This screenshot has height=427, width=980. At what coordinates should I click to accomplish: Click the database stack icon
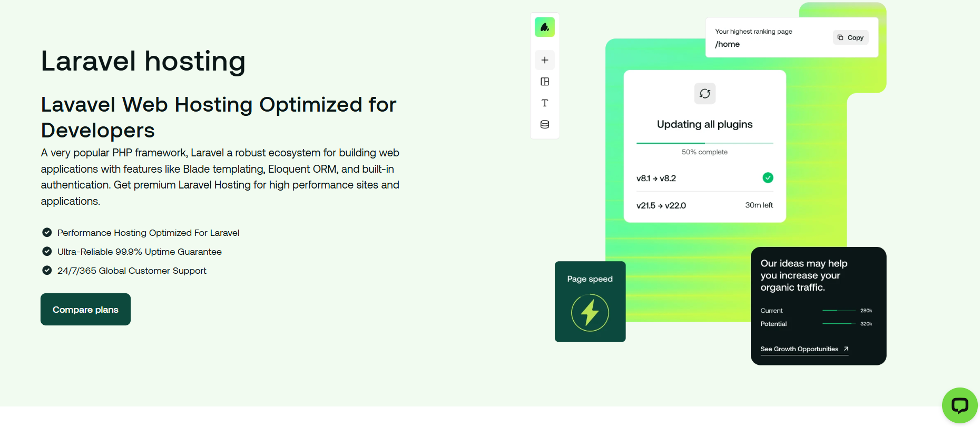(x=545, y=124)
